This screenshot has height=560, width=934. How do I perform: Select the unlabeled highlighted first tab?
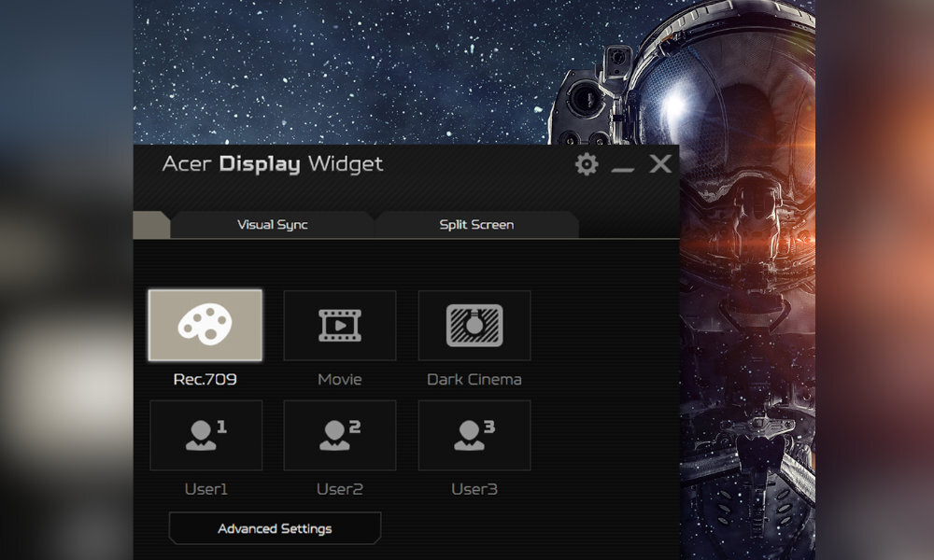[151, 224]
